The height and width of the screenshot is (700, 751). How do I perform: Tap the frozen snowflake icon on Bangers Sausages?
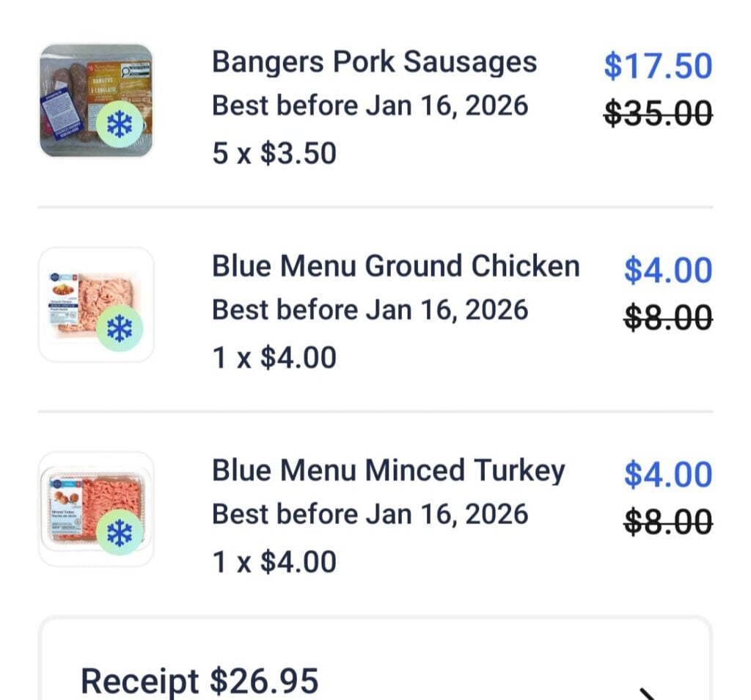(x=118, y=126)
